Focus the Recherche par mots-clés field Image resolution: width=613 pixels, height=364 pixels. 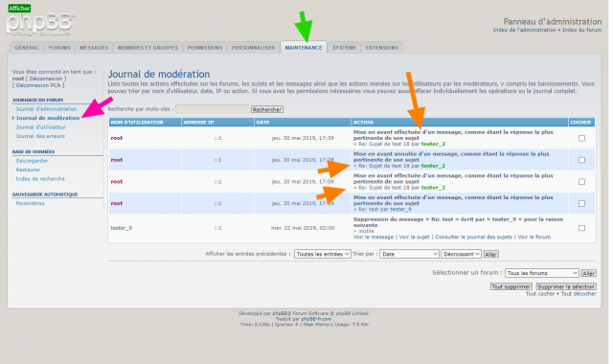click(213, 109)
